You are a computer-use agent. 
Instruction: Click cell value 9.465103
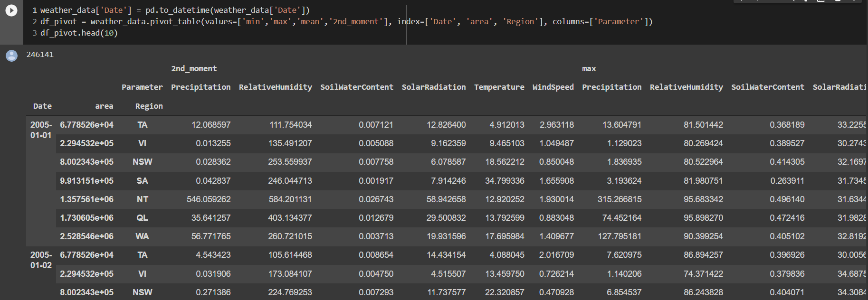(507, 143)
